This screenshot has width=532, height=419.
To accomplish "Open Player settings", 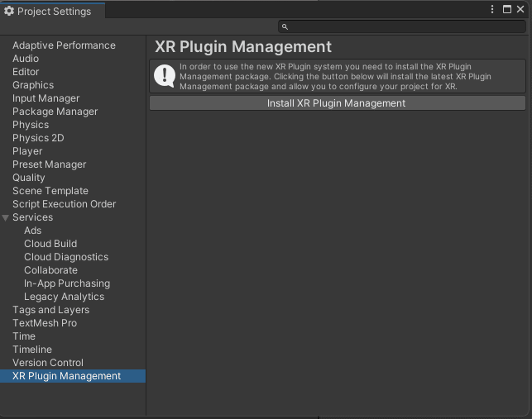I will coord(27,151).
